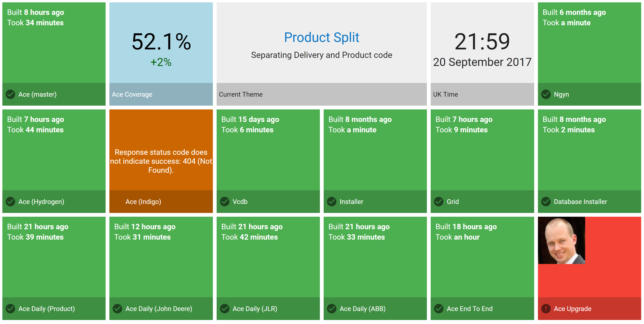
Task: Select the Ace Daily (John Deere) label
Action: 159,308
